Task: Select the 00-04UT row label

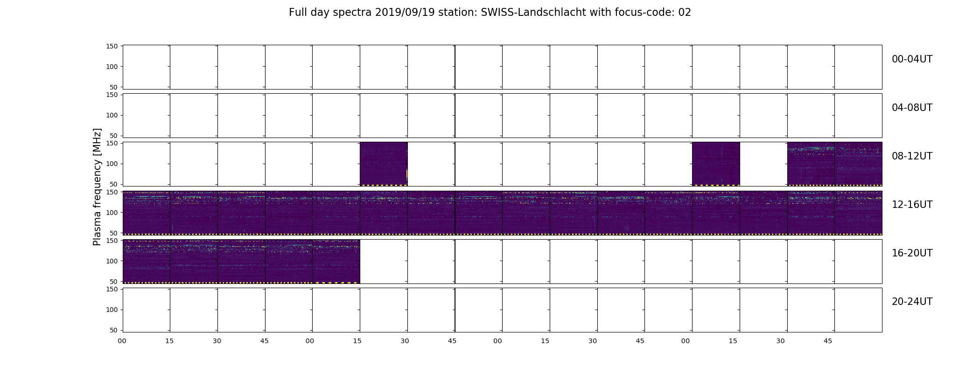Action: 912,59
